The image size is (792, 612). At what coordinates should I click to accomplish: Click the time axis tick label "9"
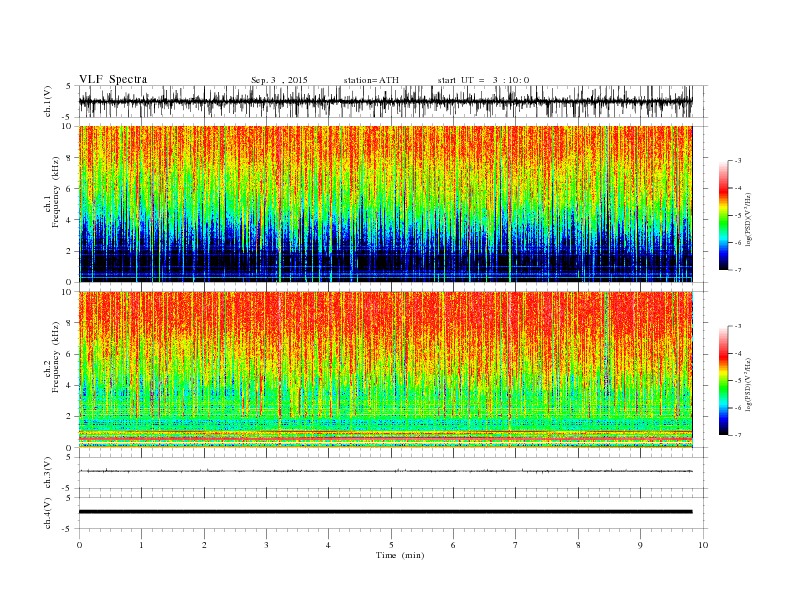pyautogui.click(x=640, y=545)
